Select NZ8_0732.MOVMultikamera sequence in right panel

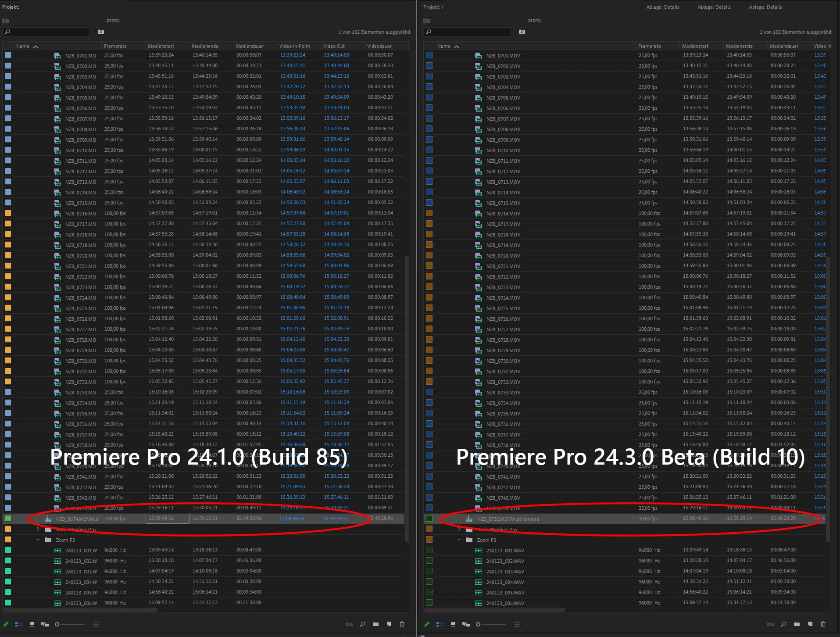[508, 519]
